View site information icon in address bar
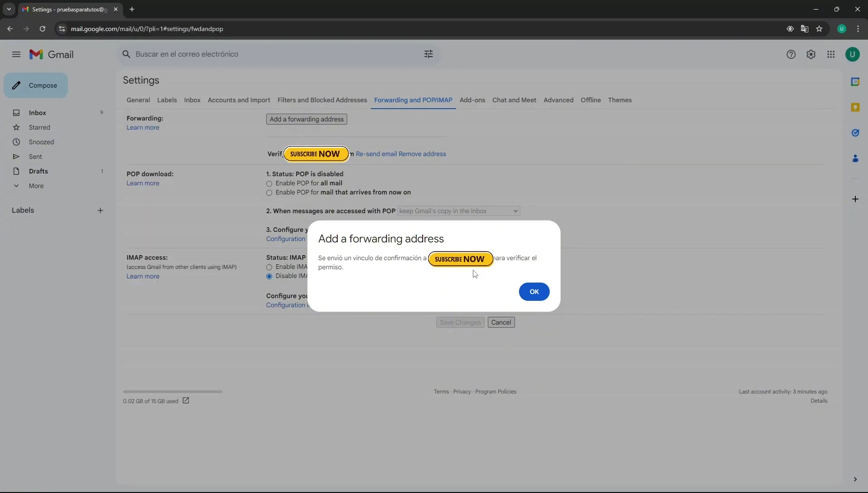The width and height of the screenshot is (868, 493). pos(62,29)
